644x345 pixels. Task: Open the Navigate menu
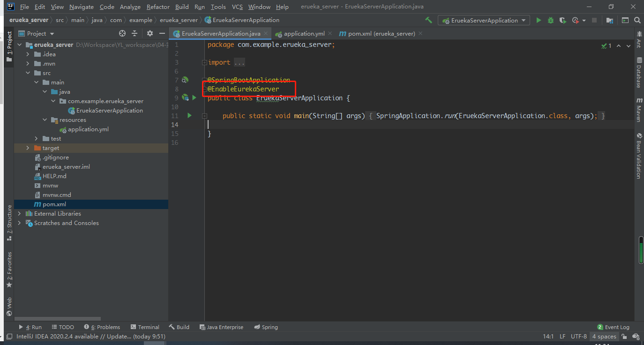[x=82, y=7]
